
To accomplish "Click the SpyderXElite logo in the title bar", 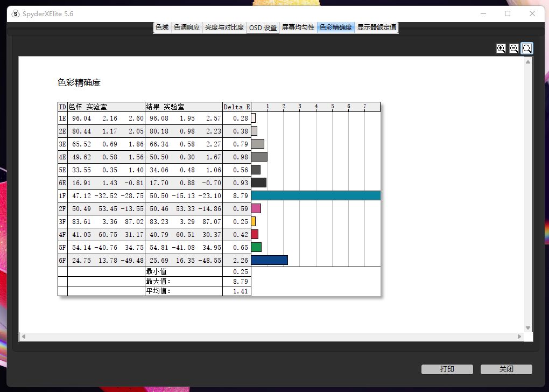I will (15, 13).
